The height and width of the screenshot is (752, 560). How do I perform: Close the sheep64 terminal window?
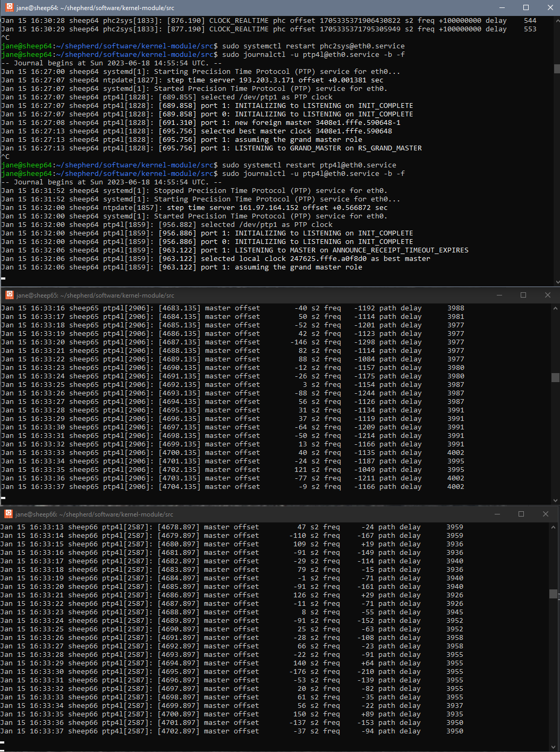point(550,7)
